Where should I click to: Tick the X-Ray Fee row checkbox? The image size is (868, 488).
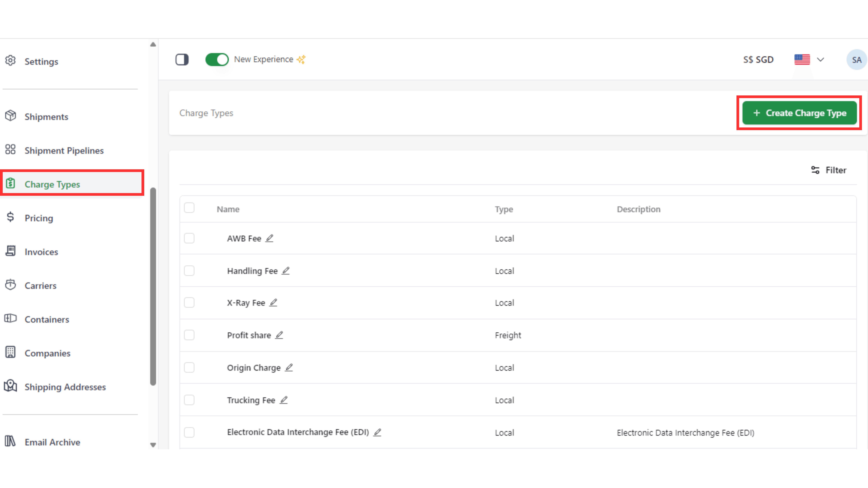(189, 302)
